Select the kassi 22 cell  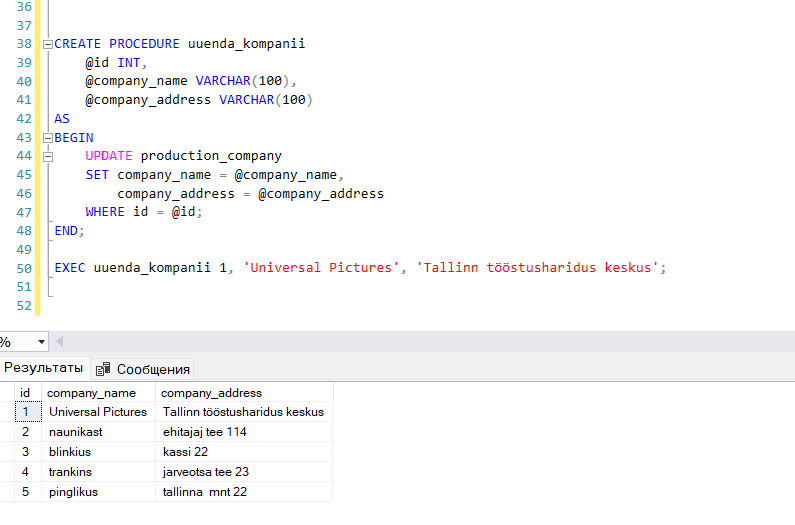[x=244, y=451]
